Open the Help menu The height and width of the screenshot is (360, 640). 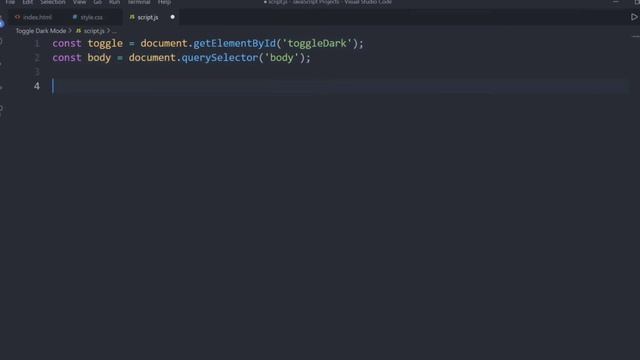click(x=164, y=2)
